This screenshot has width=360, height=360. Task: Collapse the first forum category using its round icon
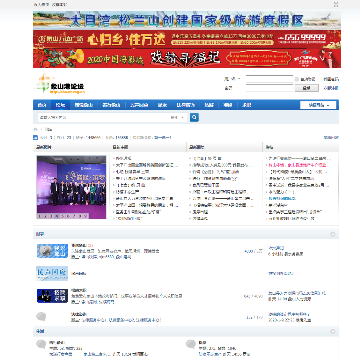(332, 234)
